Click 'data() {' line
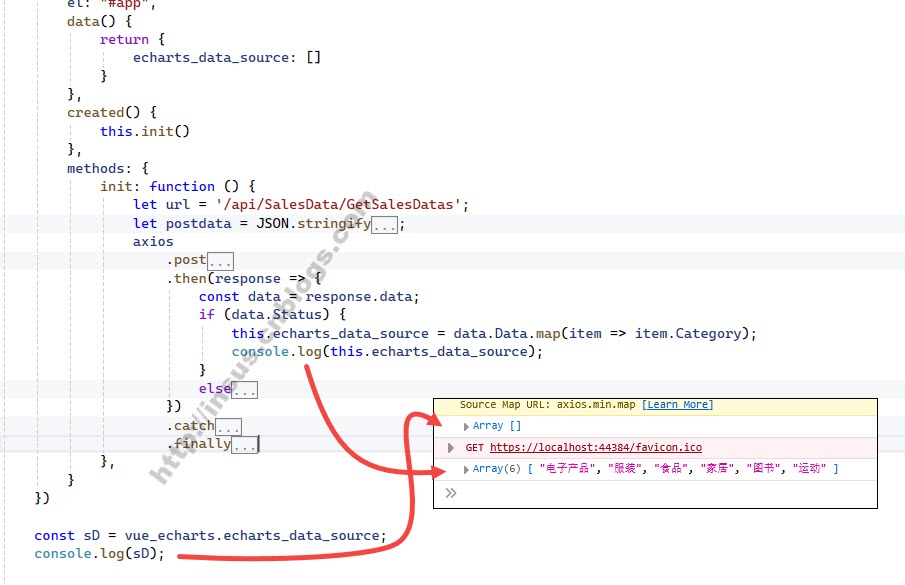This screenshot has height=585, width=905. [99, 22]
